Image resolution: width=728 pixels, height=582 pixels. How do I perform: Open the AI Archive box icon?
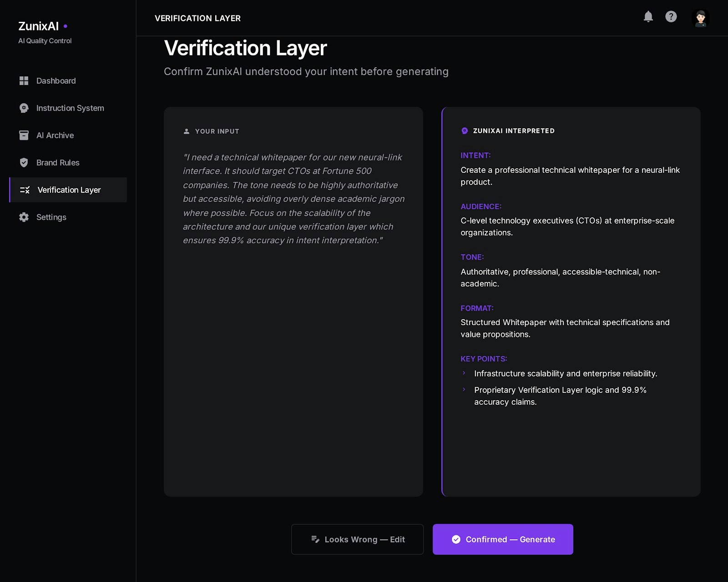[x=24, y=135]
